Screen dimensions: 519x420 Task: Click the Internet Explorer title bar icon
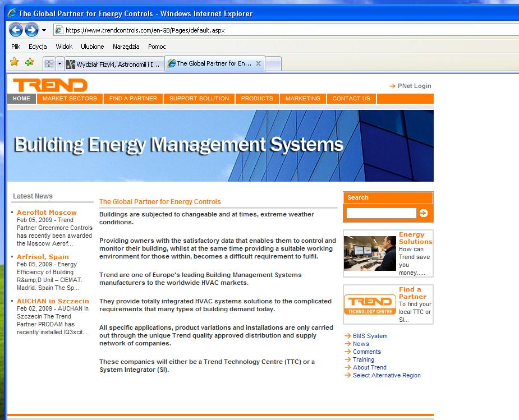click(x=12, y=13)
